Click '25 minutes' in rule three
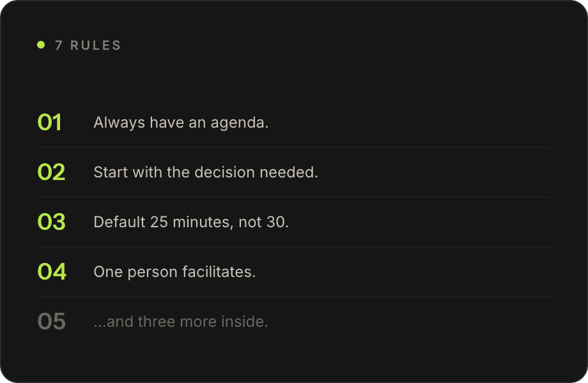Screen dimensions: 588x383 189,222
